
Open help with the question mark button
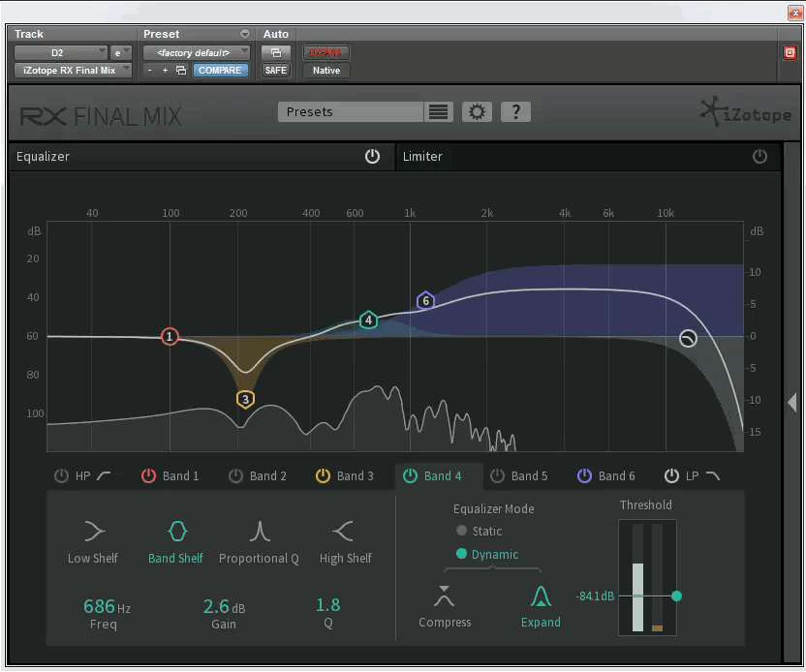pyautogui.click(x=515, y=111)
